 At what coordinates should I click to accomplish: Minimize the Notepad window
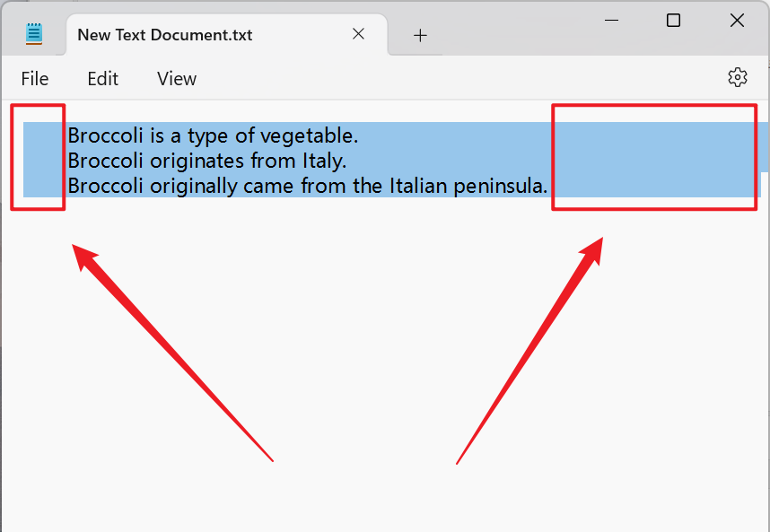(611, 20)
